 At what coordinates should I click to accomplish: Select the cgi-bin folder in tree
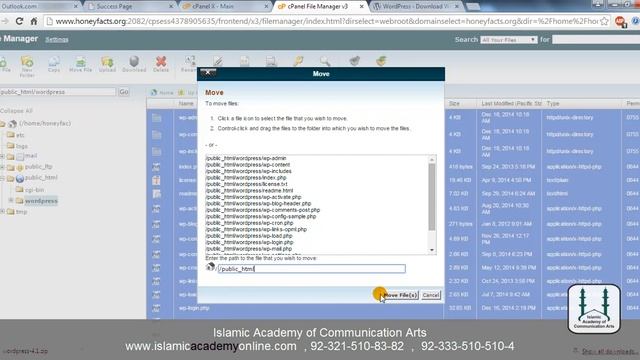pos(34,190)
